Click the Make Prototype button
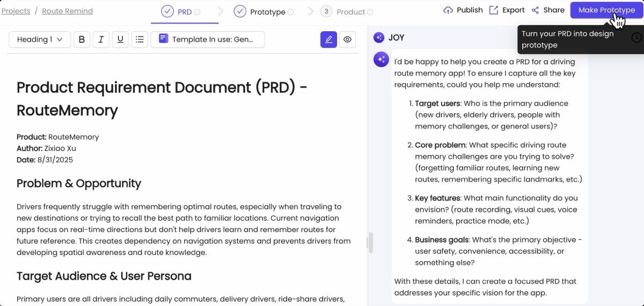The height and width of the screenshot is (306, 644). pos(606,10)
